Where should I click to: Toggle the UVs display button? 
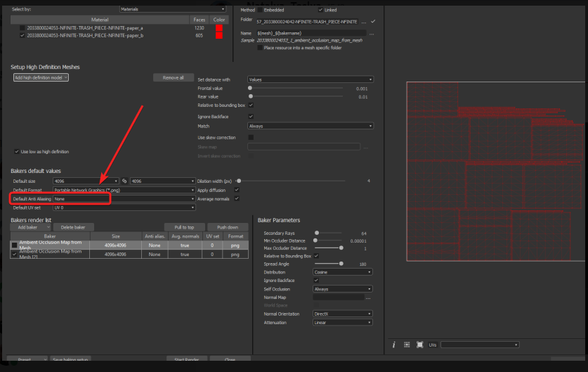coord(432,345)
